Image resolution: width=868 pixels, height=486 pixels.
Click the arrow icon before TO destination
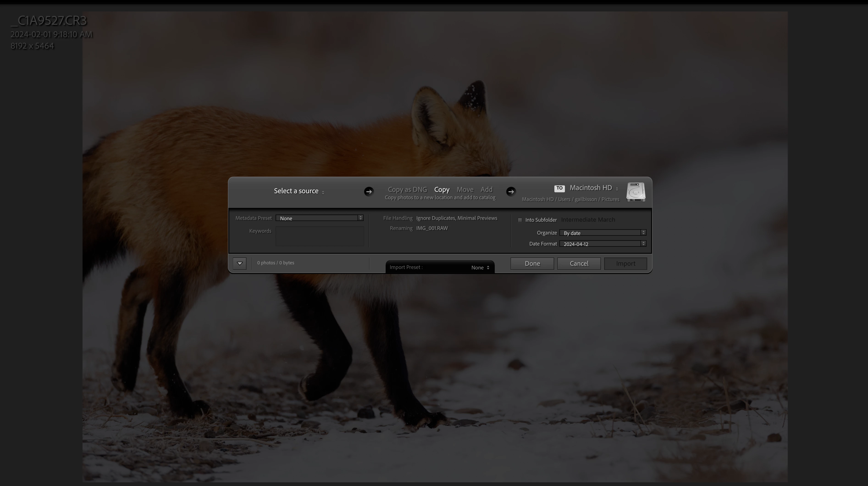(x=511, y=192)
